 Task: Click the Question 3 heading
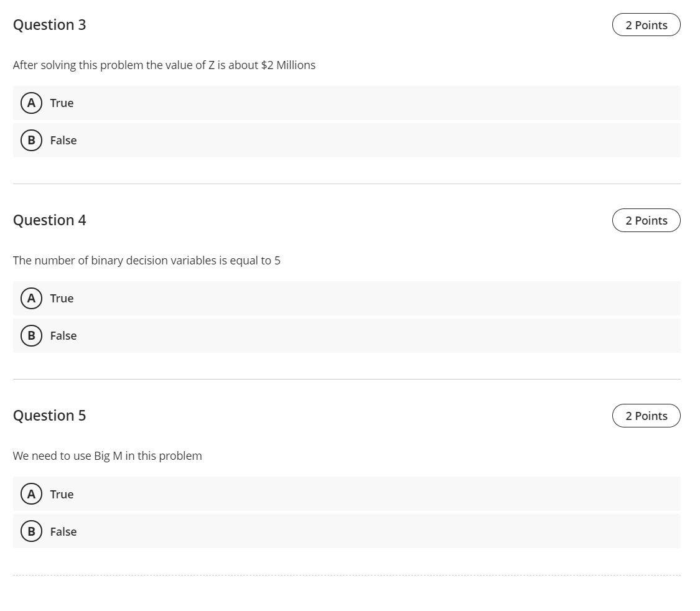pyautogui.click(x=49, y=25)
